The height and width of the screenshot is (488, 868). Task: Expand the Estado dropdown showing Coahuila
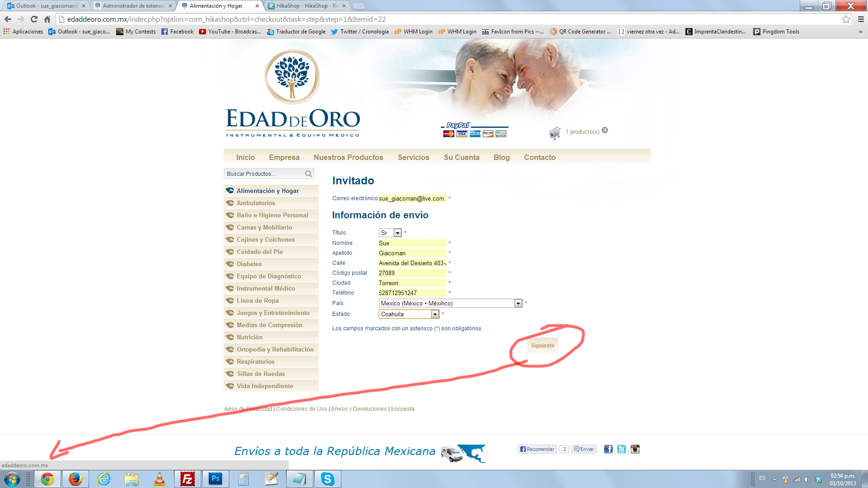coord(435,314)
